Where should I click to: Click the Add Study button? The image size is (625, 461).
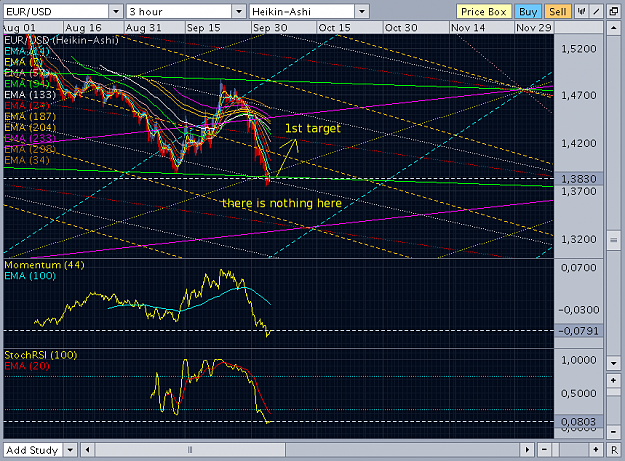click(x=33, y=450)
